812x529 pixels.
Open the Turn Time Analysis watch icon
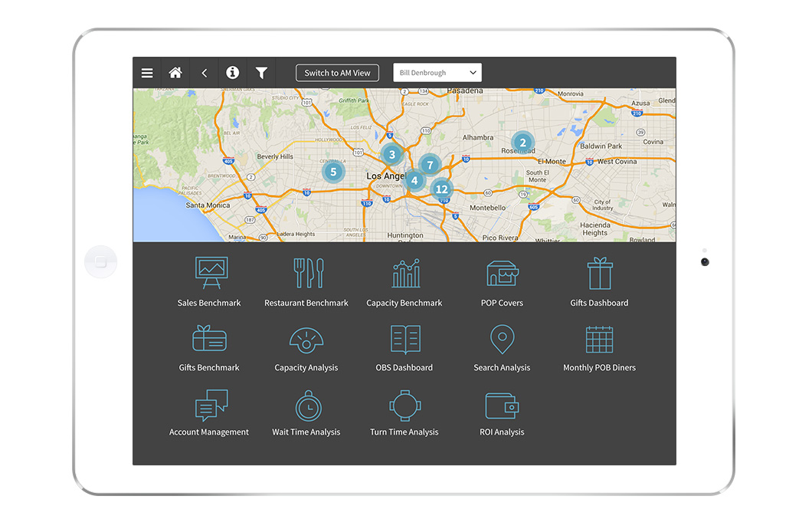(405, 406)
